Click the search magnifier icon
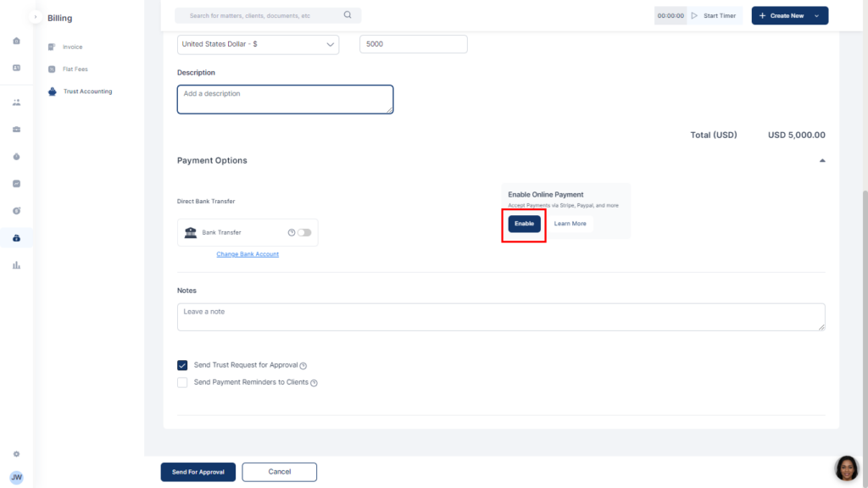 point(348,15)
